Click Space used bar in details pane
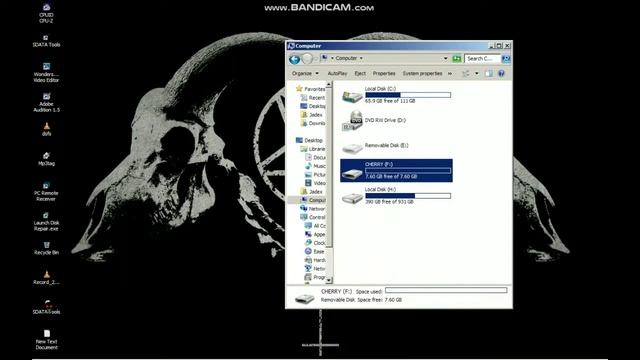The width and height of the screenshot is (640, 360). [446, 290]
